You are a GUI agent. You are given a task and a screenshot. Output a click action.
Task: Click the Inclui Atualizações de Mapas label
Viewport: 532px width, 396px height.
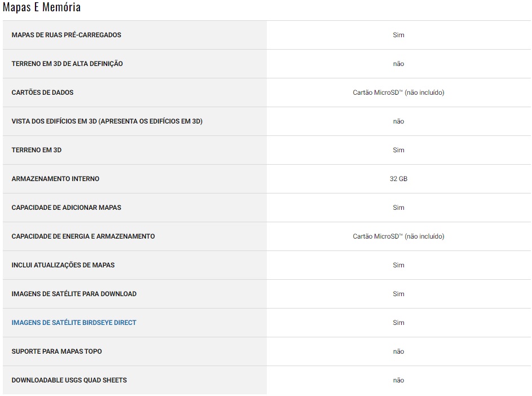(63, 265)
